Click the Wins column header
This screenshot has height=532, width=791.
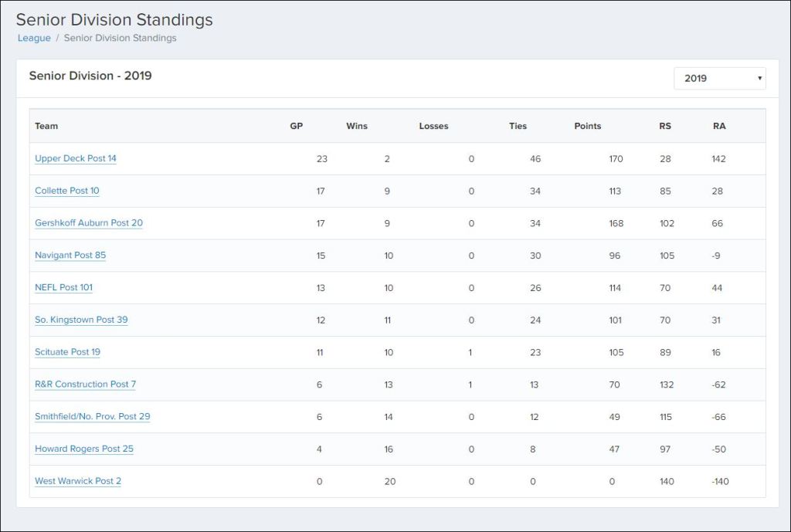(x=357, y=126)
